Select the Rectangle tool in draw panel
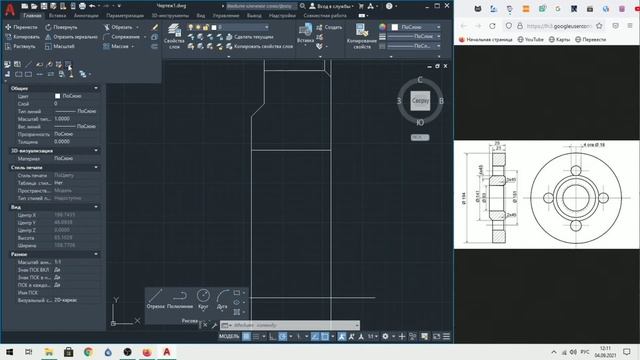 click(x=236, y=293)
